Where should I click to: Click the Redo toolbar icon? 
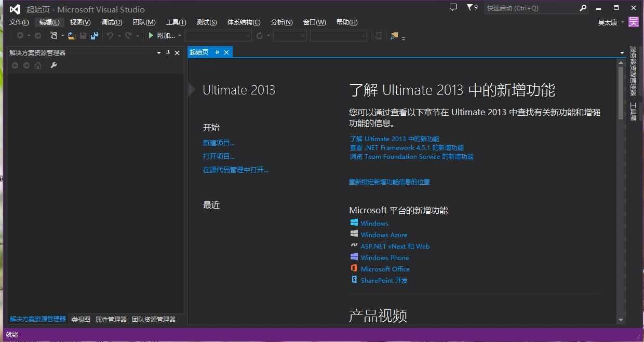[x=128, y=36]
